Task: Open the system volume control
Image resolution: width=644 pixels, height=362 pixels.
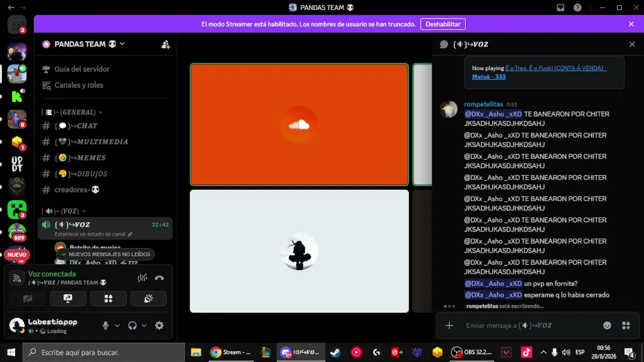Action: click(x=566, y=352)
